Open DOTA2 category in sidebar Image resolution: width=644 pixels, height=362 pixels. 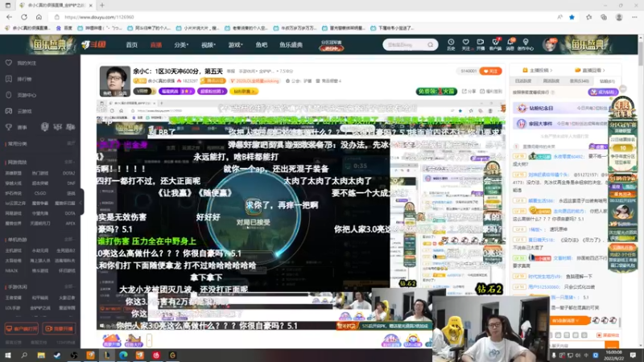pos(68,173)
